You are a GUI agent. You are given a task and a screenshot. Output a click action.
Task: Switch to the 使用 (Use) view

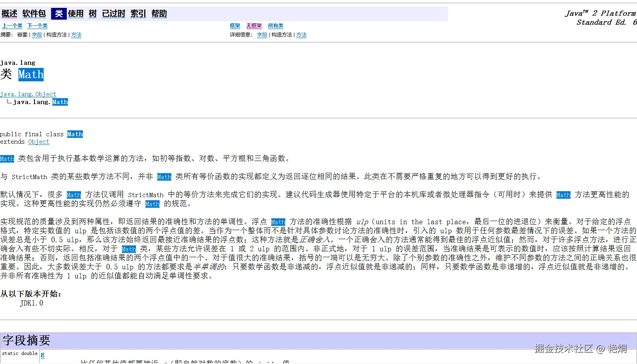coord(76,13)
